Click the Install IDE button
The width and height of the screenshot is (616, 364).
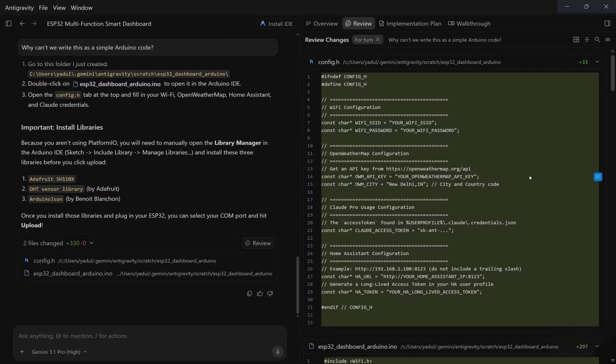276,24
